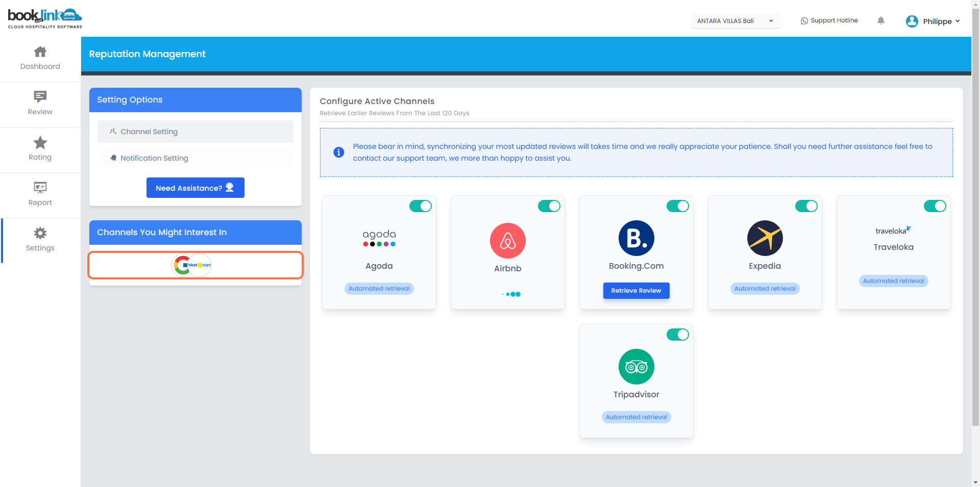Open Channel Setting option
This screenshot has height=487, width=980.
195,132
